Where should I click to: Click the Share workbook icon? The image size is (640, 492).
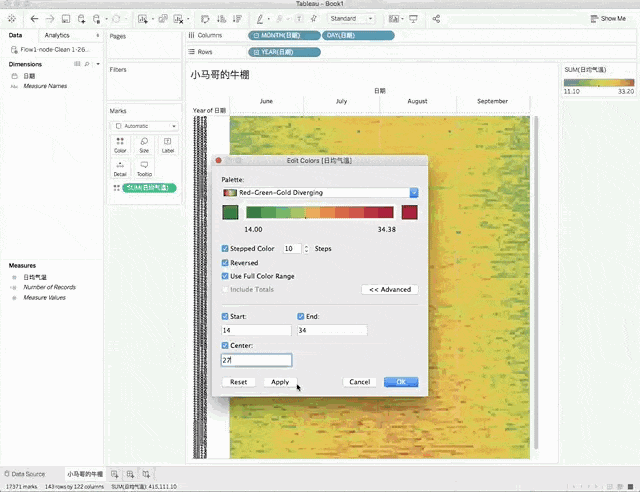436,19
